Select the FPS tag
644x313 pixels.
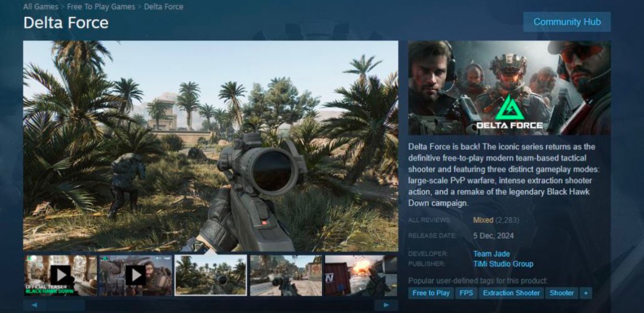(466, 293)
